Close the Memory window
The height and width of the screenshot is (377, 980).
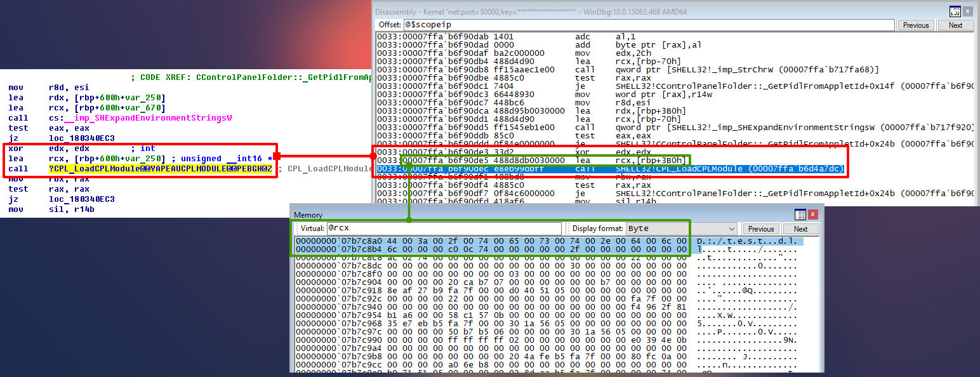[813, 215]
